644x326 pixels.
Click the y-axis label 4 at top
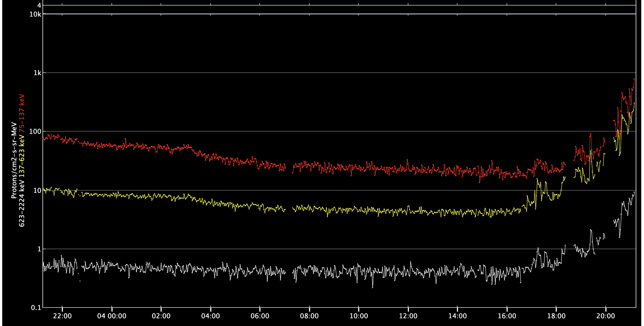coord(39,5)
